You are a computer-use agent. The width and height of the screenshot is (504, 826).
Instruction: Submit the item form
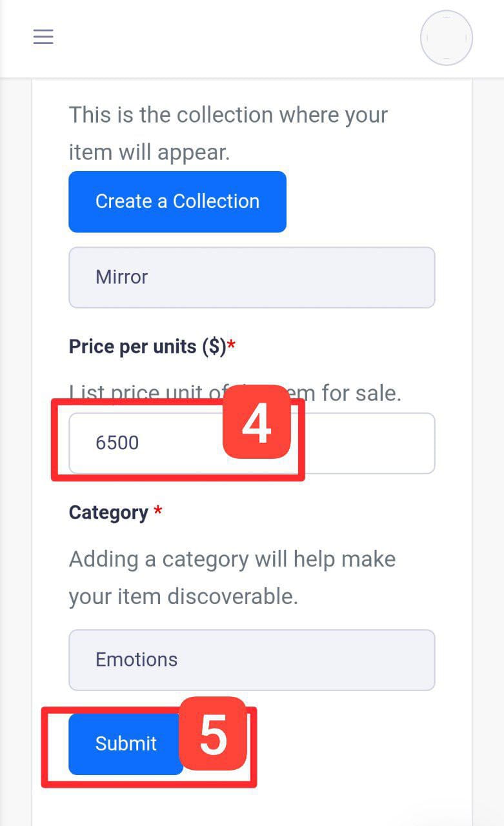[x=125, y=743]
